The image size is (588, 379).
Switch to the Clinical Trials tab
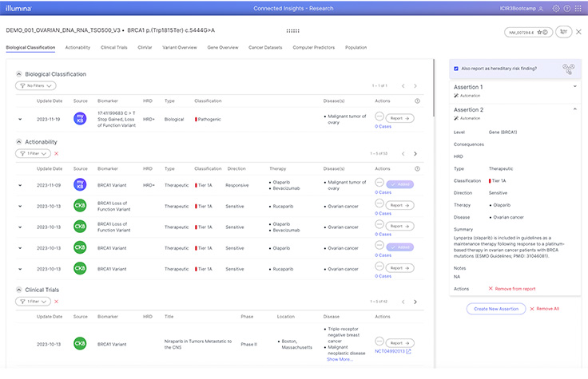(113, 48)
